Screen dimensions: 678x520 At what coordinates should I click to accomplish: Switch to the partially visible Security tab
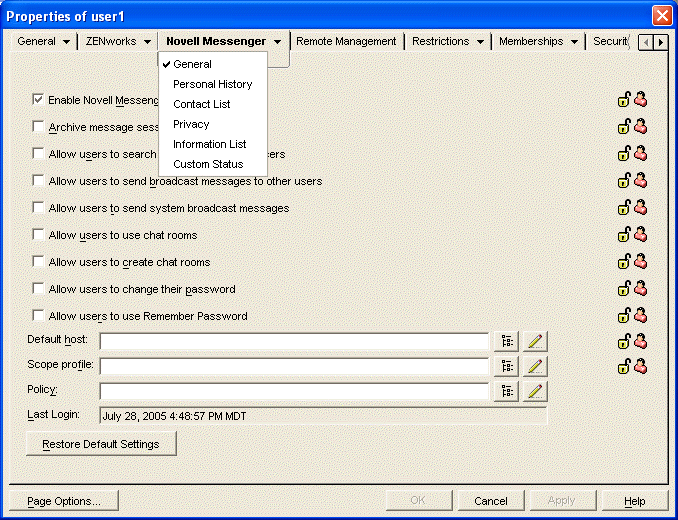pyautogui.click(x=610, y=41)
